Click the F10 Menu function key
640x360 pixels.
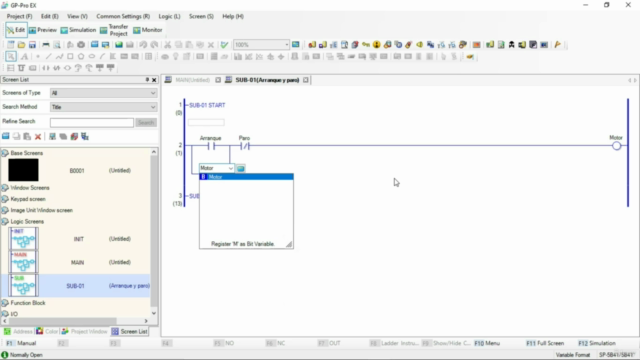coord(487,343)
